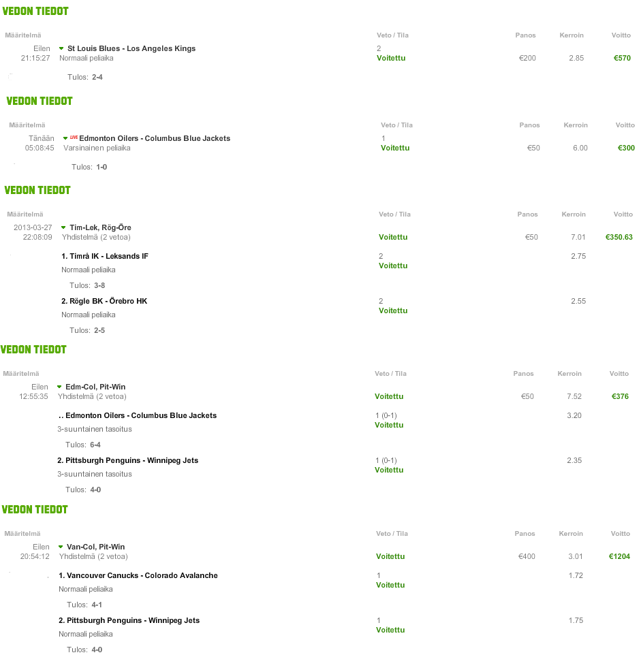641x672 pixels.
Task: Click the €570 winnings amount
Action: pos(622,58)
